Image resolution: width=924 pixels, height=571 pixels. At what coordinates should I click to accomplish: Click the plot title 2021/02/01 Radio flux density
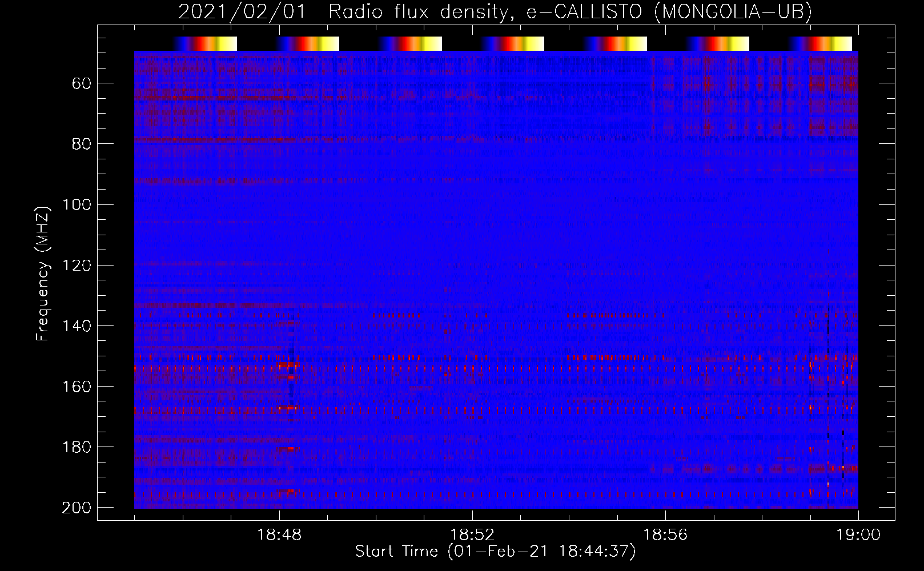pos(495,11)
